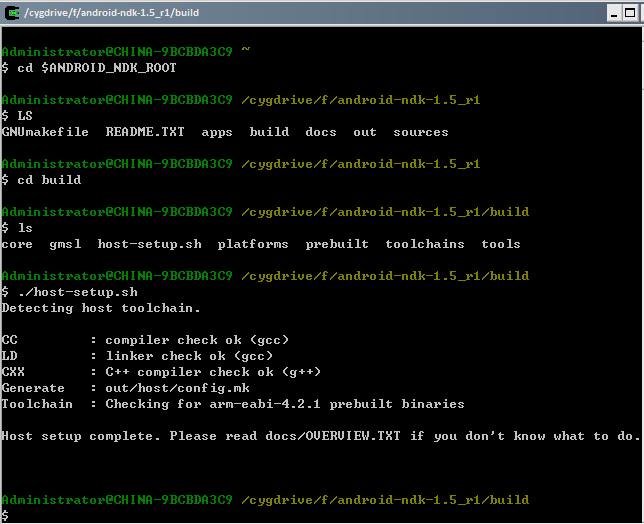
Task: Click the window title path text
Action: click(112, 13)
